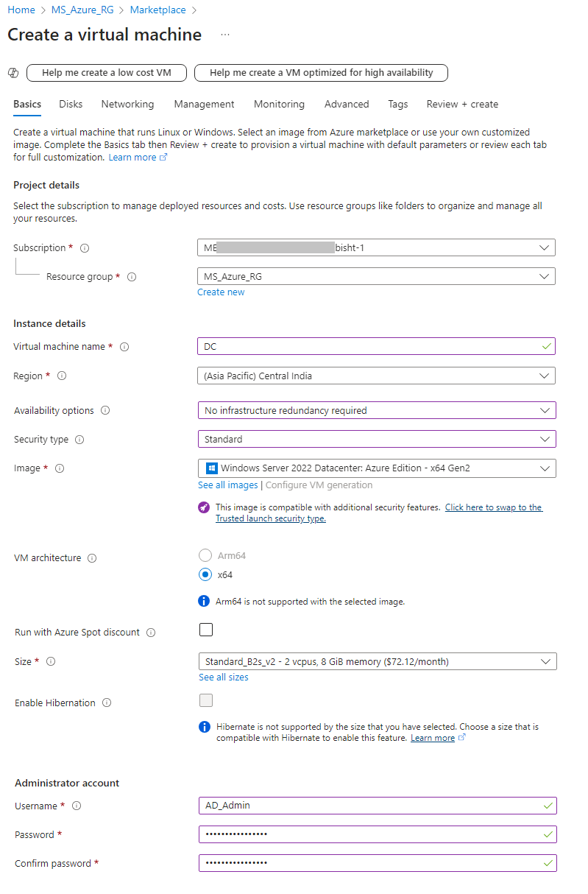Screen dimensions: 588x894
Task: Click Learn more link in intro paragraph
Action: (x=132, y=158)
